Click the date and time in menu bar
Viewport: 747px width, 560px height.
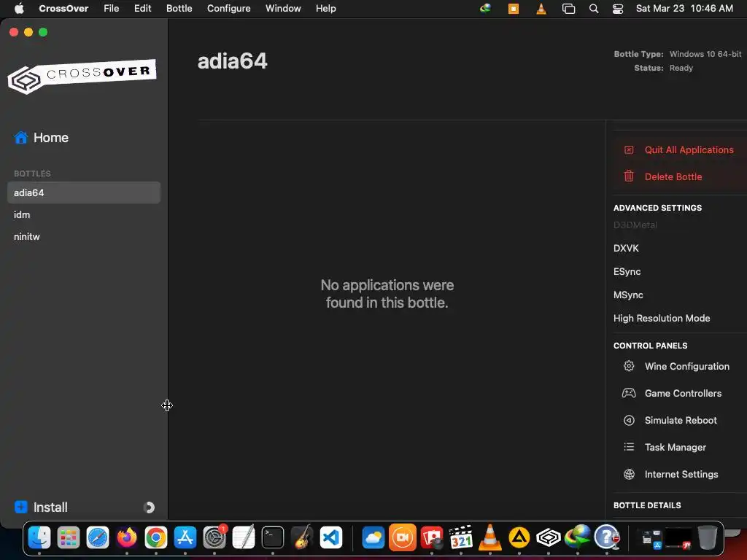tap(684, 9)
